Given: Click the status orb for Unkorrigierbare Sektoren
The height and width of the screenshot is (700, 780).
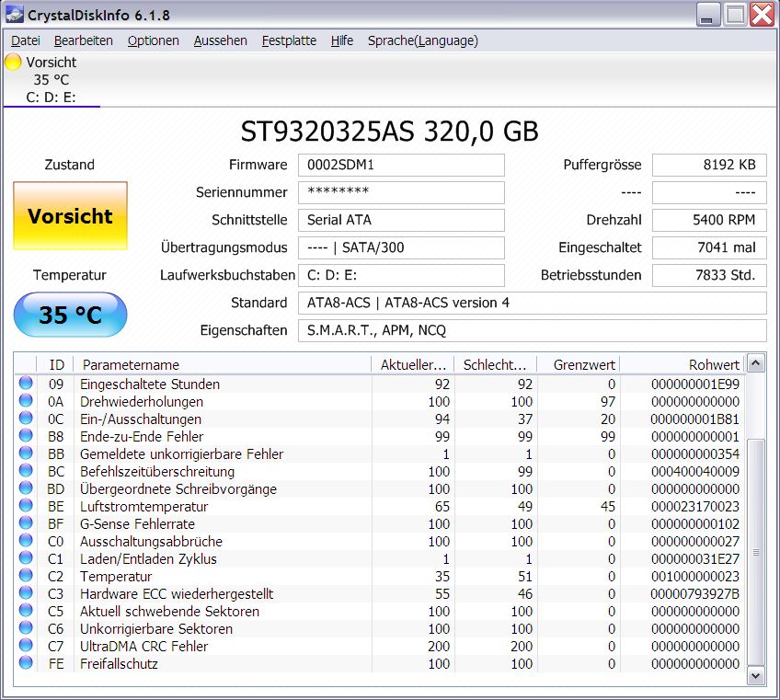Looking at the screenshot, I should 26,628.
